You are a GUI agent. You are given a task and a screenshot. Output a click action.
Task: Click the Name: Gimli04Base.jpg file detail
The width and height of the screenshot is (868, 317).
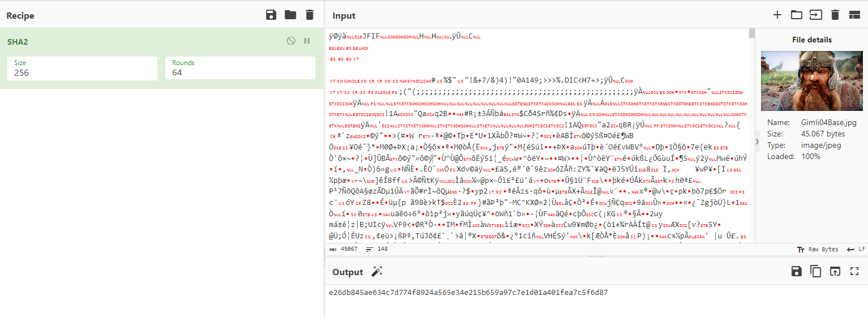(x=811, y=122)
